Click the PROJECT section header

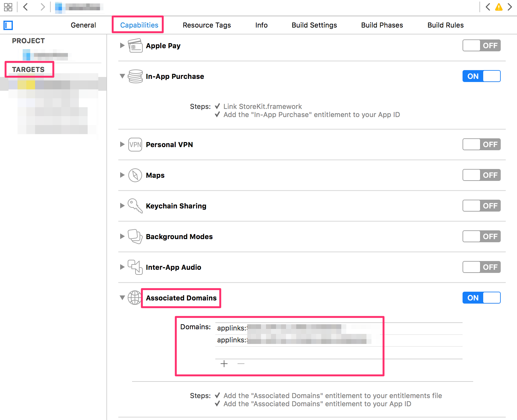[x=28, y=41]
